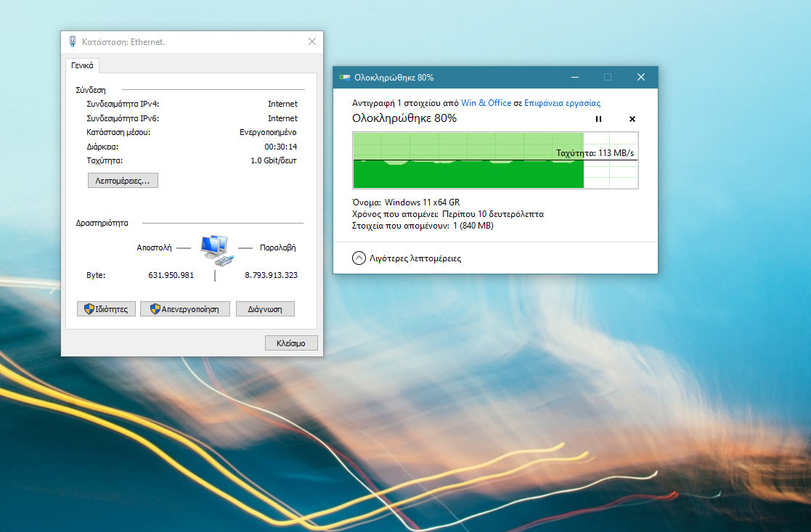Click the remaining items value 1 (840 MB)

coord(473,226)
